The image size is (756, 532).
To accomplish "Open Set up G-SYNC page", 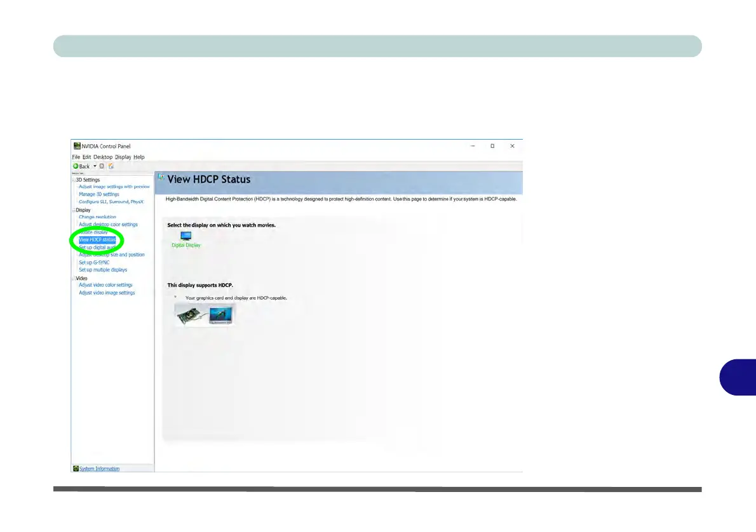I will [x=94, y=263].
